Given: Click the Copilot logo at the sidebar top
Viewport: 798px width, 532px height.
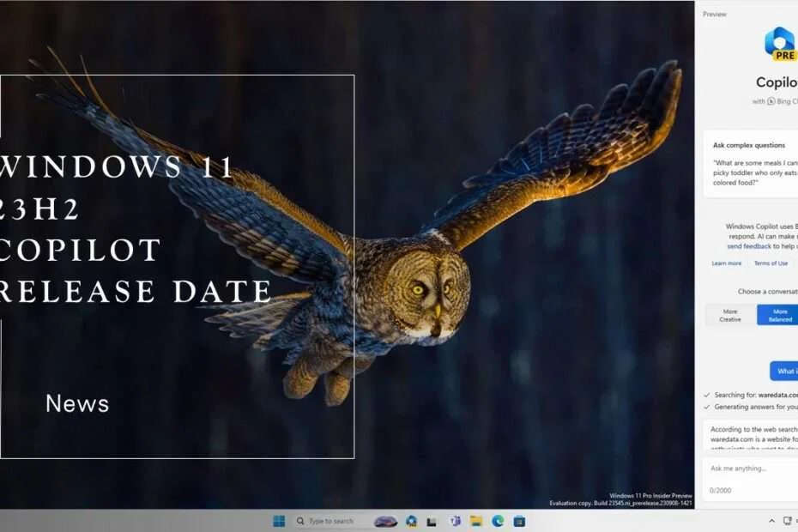Looking at the screenshot, I should (x=777, y=40).
